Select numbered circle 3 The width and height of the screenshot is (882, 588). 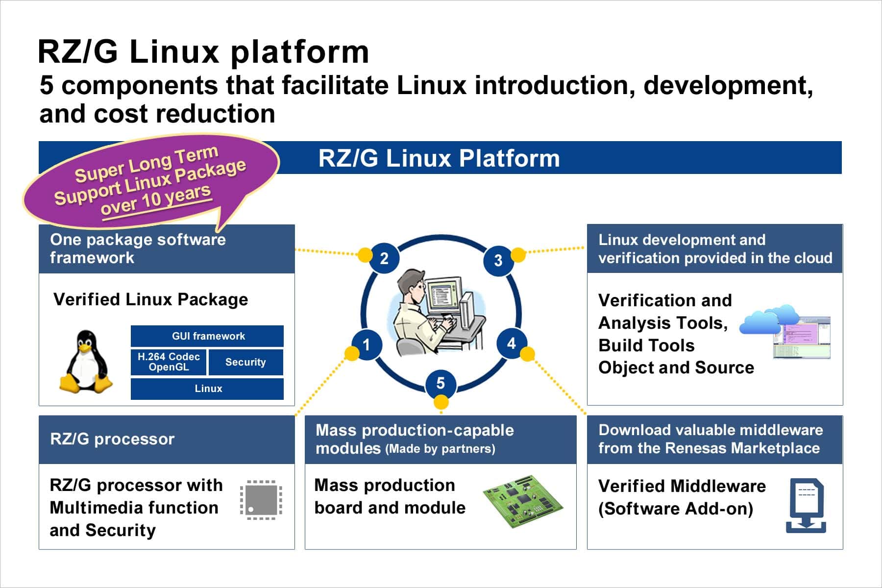(498, 260)
